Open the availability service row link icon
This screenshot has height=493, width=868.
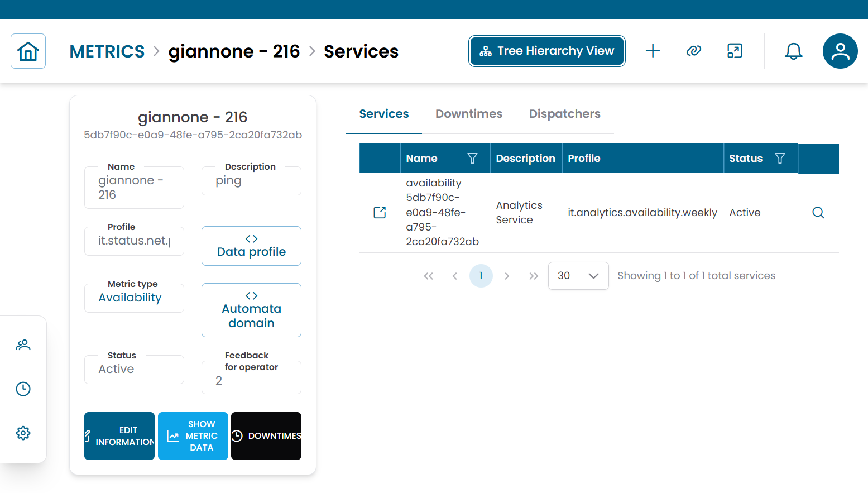point(380,213)
